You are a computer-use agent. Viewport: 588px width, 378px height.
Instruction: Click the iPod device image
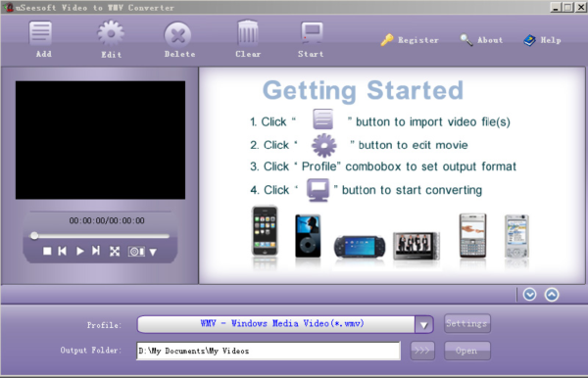[308, 236]
